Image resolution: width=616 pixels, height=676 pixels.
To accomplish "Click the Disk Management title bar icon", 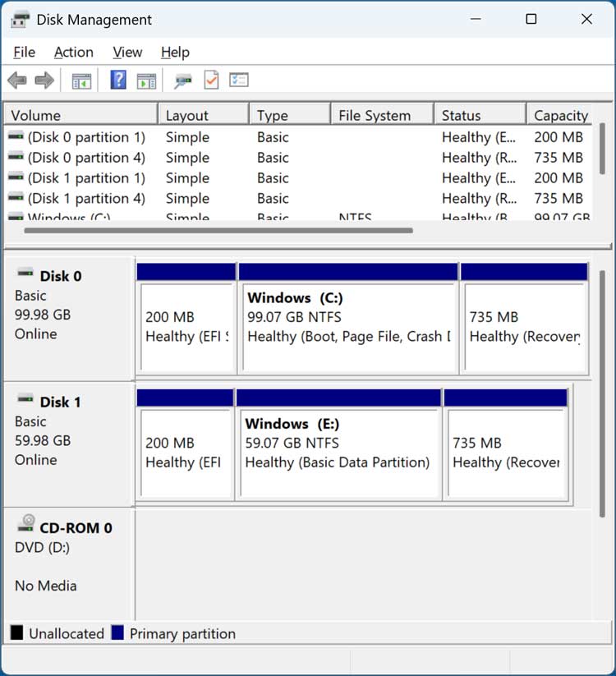I will pos(20,20).
